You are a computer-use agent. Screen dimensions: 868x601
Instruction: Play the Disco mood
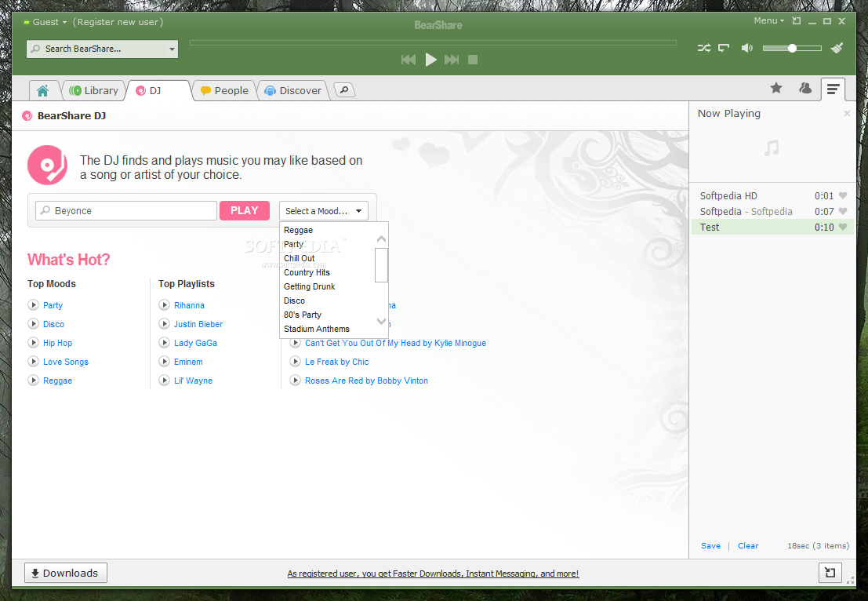[34, 323]
